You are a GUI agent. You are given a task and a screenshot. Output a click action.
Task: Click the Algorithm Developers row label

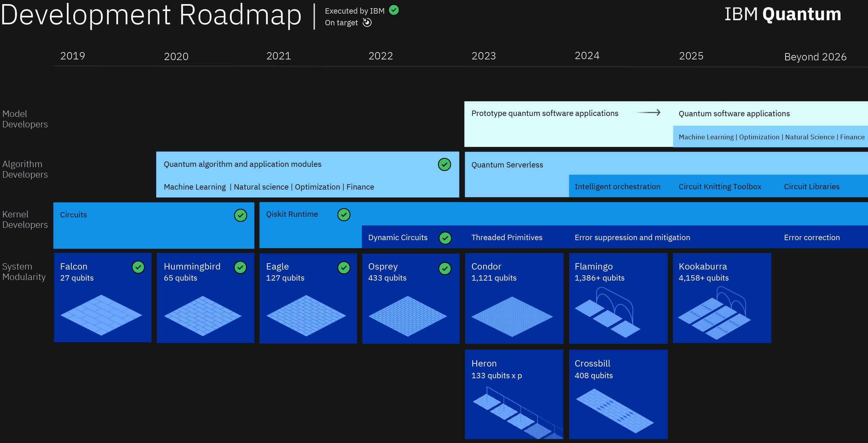25,169
